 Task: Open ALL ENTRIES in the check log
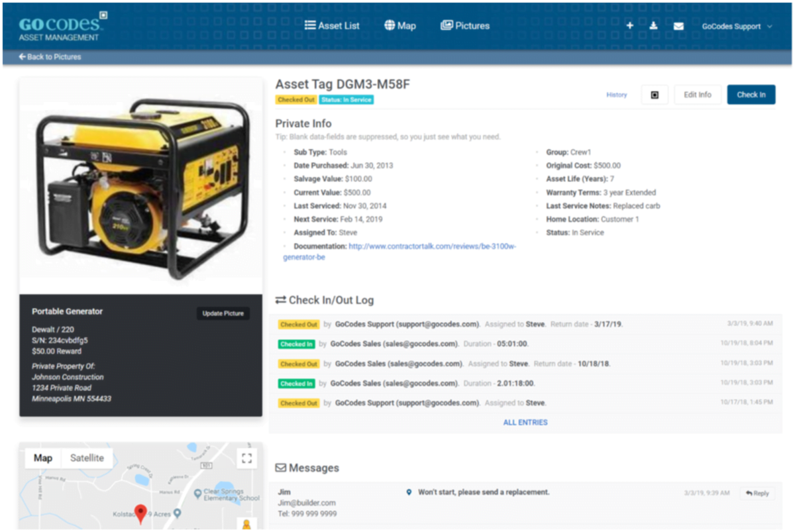[x=525, y=422]
